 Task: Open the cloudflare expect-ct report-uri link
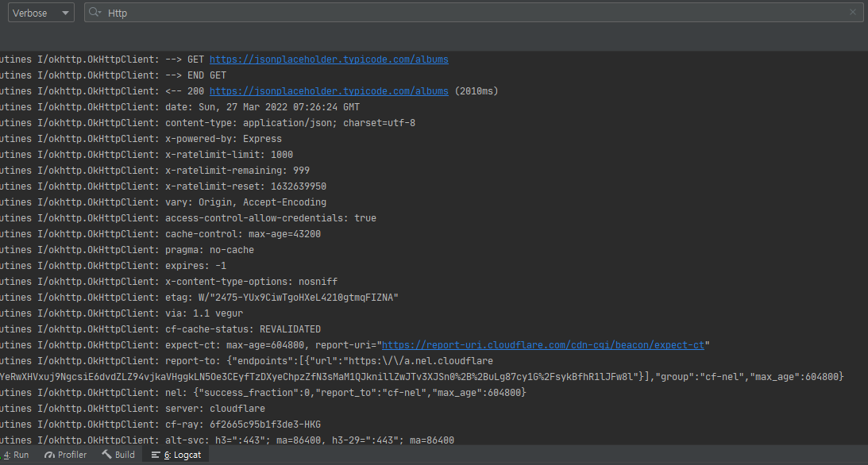pyautogui.click(x=542, y=344)
